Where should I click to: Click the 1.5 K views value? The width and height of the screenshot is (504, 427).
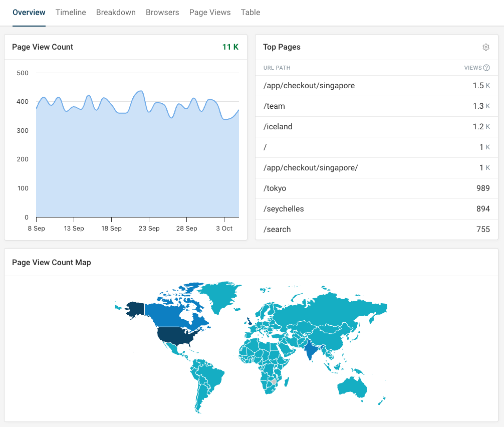[481, 86]
